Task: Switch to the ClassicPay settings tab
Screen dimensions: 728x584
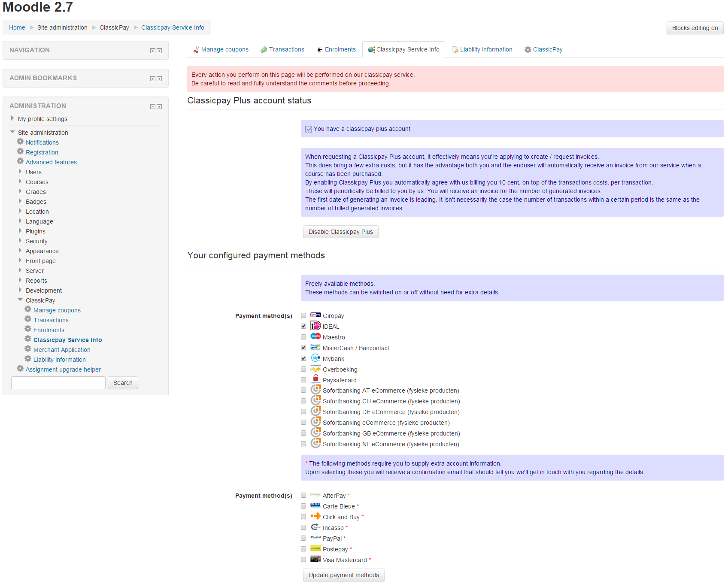Action: click(x=543, y=50)
